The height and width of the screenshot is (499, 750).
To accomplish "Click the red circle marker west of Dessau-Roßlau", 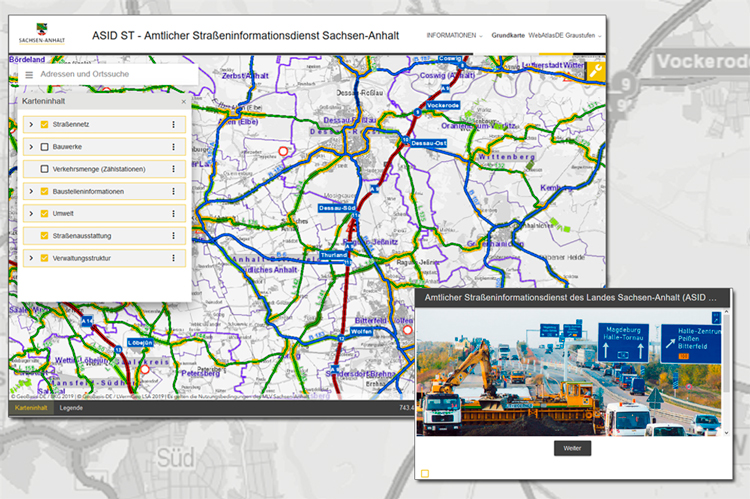I will click(x=283, y=151).
